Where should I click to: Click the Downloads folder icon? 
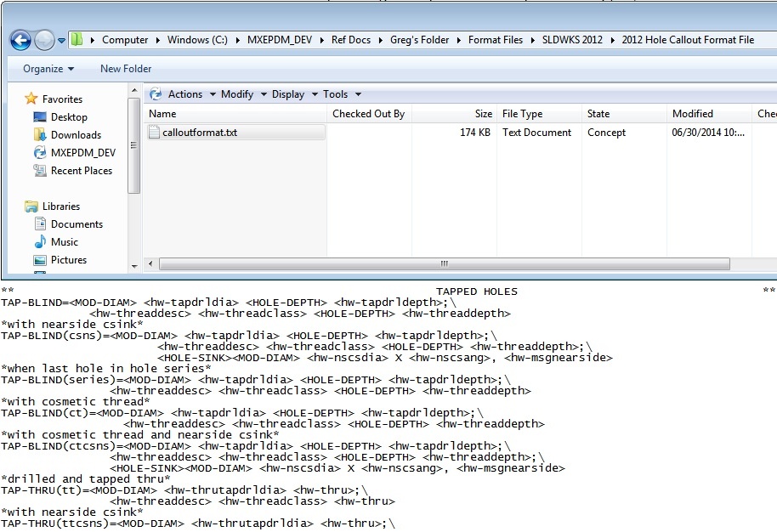click(40, 134)
